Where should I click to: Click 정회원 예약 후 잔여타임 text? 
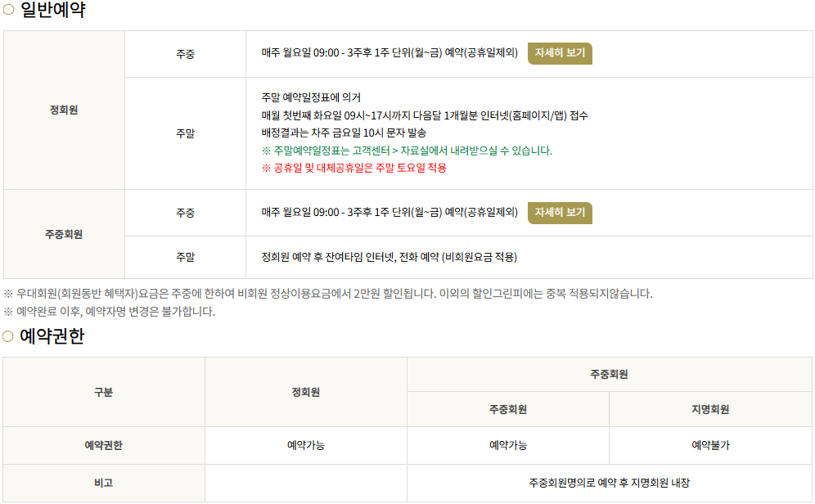tap(389, 257)
